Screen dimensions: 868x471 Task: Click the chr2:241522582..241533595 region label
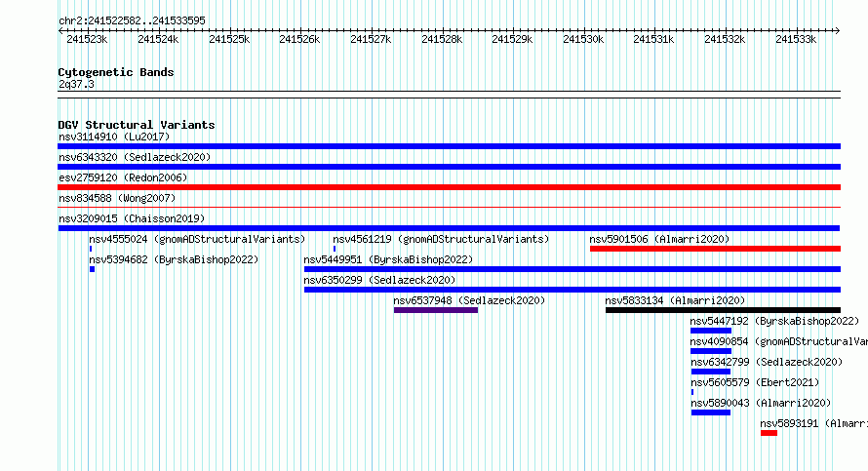tap(132, 20)
